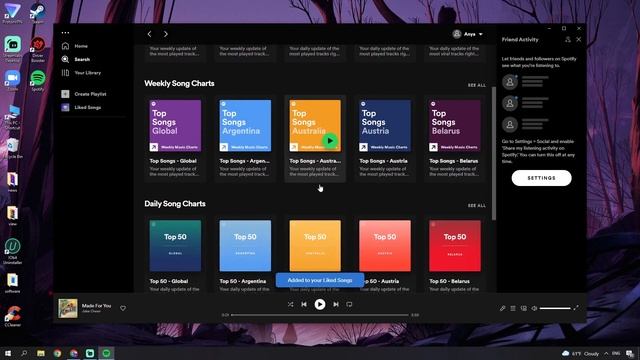Viewport: 640px width, 360px height.
Task: Open the Spotify desktop shortcut
Action: [38, 81]
